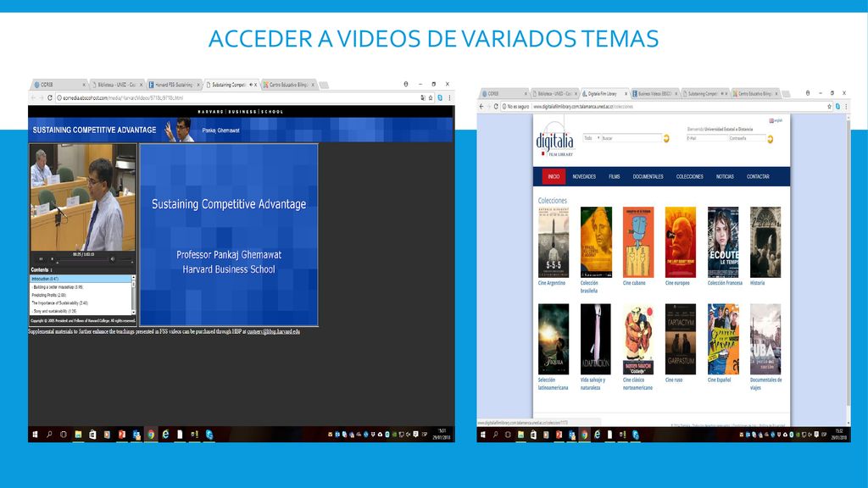Open the NOVEDADES menu on Digitalia
This screenshot has width=868, height=488.
584,176
